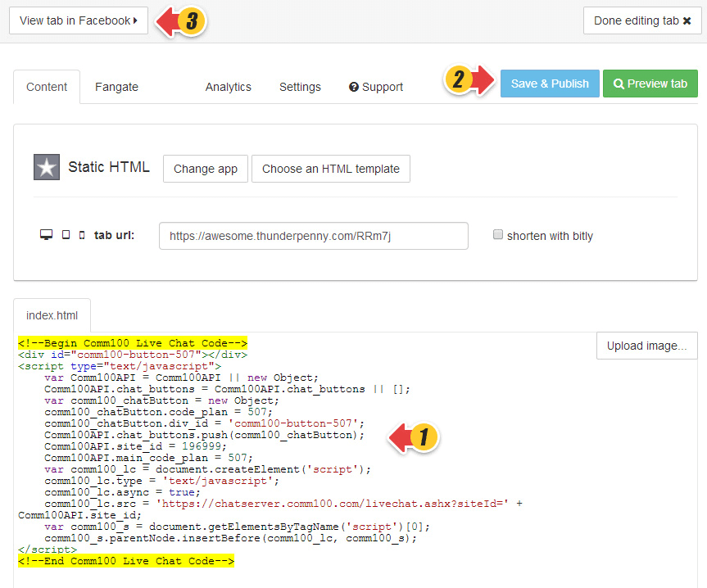This screenshot has width=707, height=588.
Task: Click the 'Comm100API.main_code_plan = 507' line
Action: pyautogui.click(x=148, y=459)
